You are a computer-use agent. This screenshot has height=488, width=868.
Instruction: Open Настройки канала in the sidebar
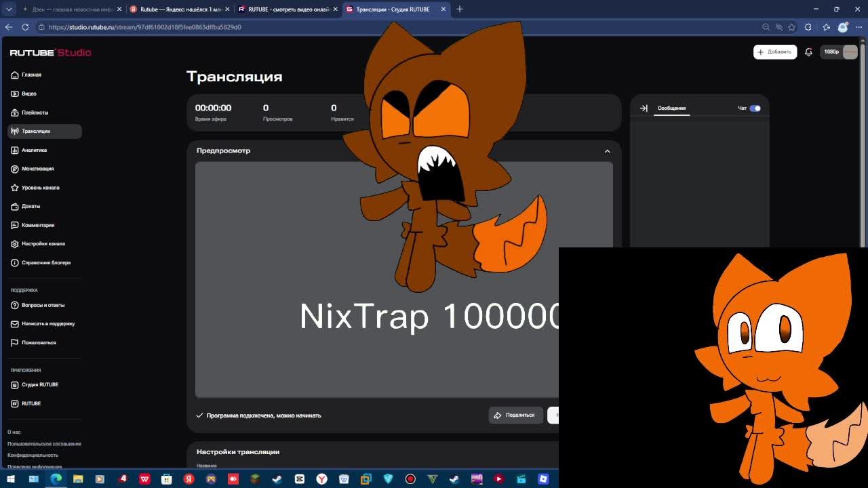[44, 244]
